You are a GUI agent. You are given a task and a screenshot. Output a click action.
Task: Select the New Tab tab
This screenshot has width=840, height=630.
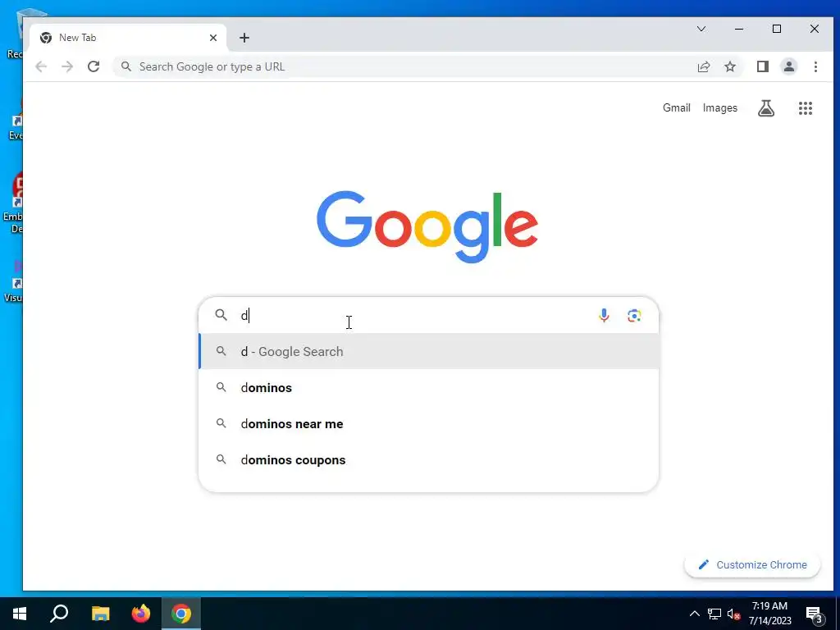(x=129, y=38)
